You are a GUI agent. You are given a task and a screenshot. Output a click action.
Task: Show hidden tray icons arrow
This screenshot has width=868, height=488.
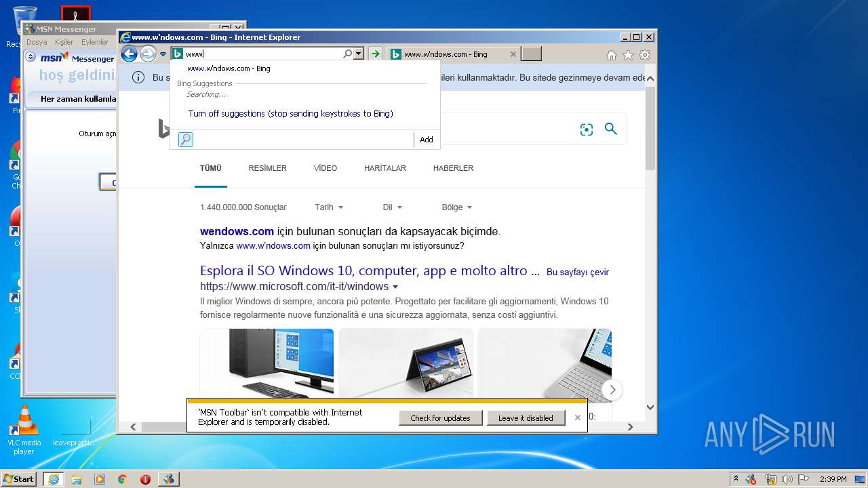coord(736,479)
